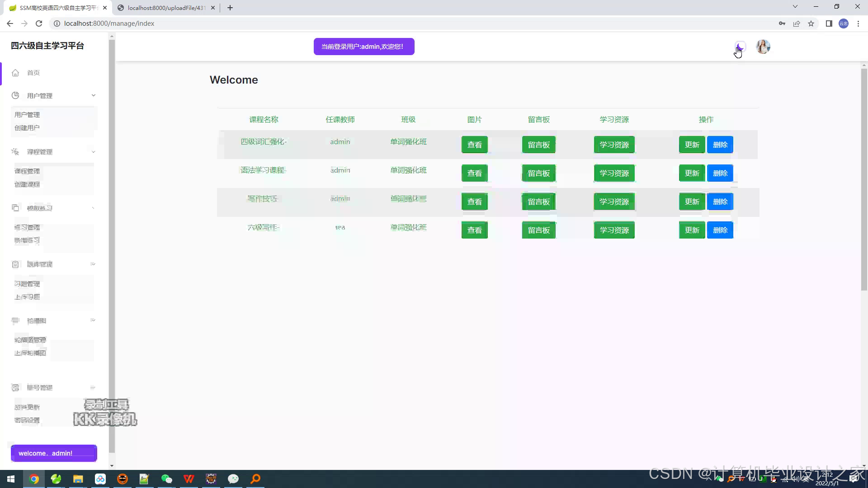
Task: Switch to the localhost:8000/uploadFile browser tab
Action: pos(165,8)
